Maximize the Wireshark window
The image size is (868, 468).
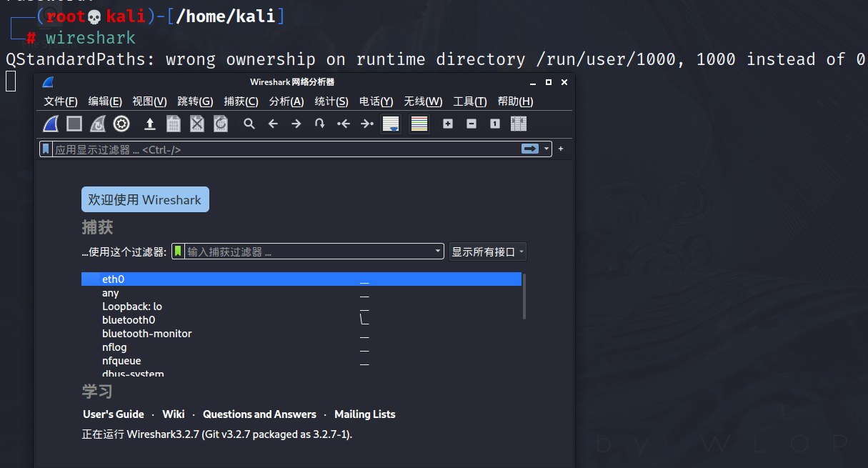point(549,82)
